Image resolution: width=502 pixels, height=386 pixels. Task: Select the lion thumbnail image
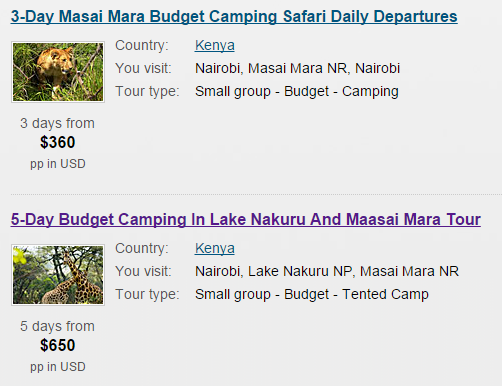click(58, 72)
